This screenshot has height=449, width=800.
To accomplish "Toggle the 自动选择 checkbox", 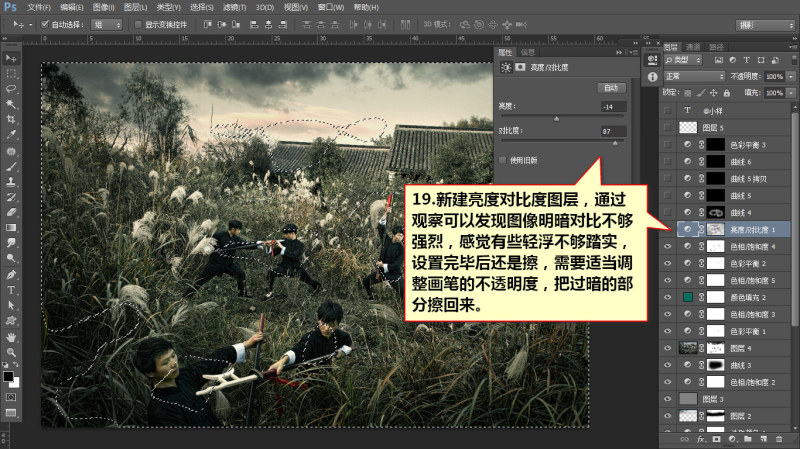I will 45,24.
